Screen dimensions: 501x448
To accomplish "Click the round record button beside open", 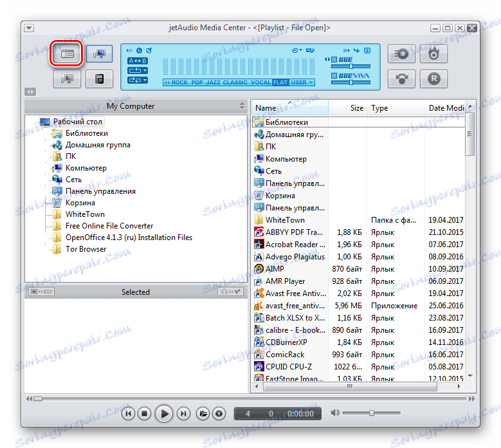I will tap(219, 413).
